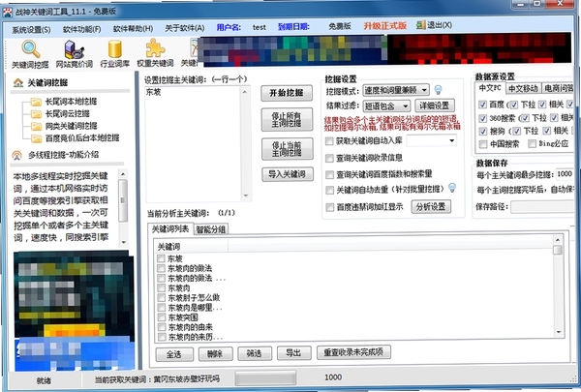Open 长尾词本地挖掘 in the tree
The width and height of the screenshot is (581, 392).
pos(71,102)
